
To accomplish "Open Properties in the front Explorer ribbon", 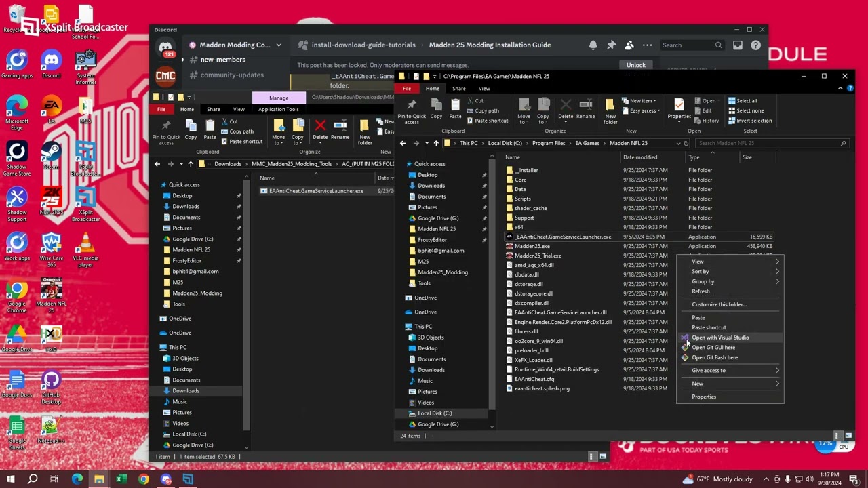I will (679, 108).
